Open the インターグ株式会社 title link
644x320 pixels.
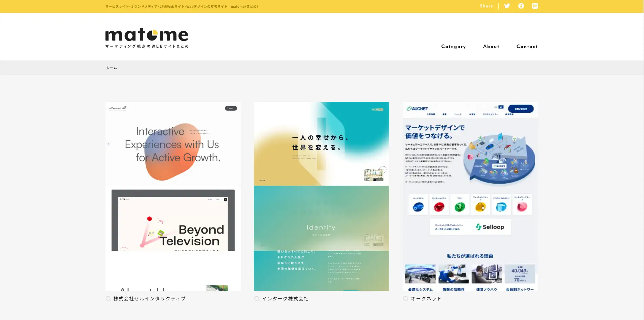tap(285, 299)
